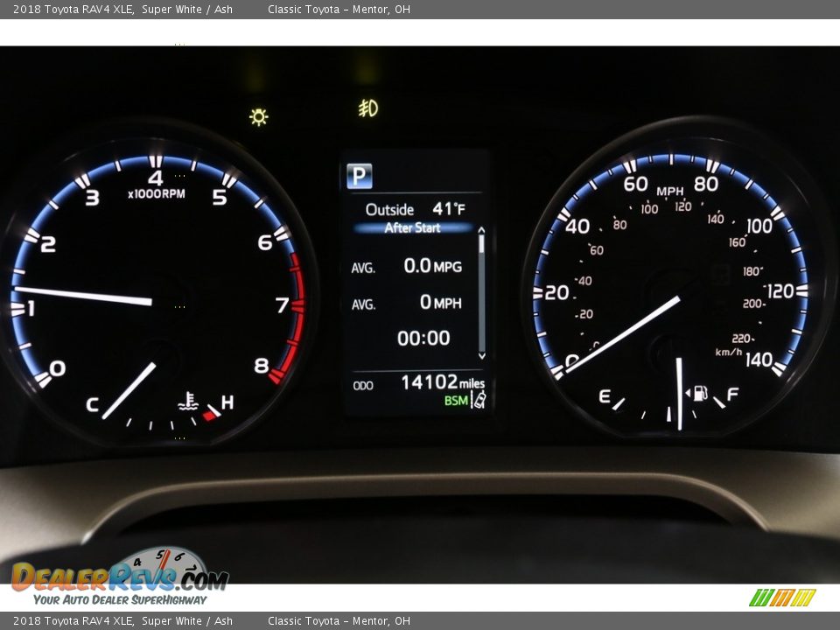Select the P park gear indicator
The width and height of the screenshot is (840, 630).
(359, 176)
